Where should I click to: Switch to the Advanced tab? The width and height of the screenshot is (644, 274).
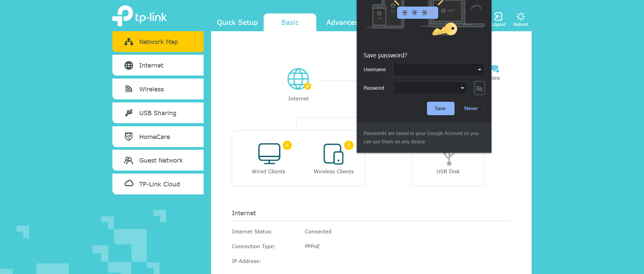[341, 22]
